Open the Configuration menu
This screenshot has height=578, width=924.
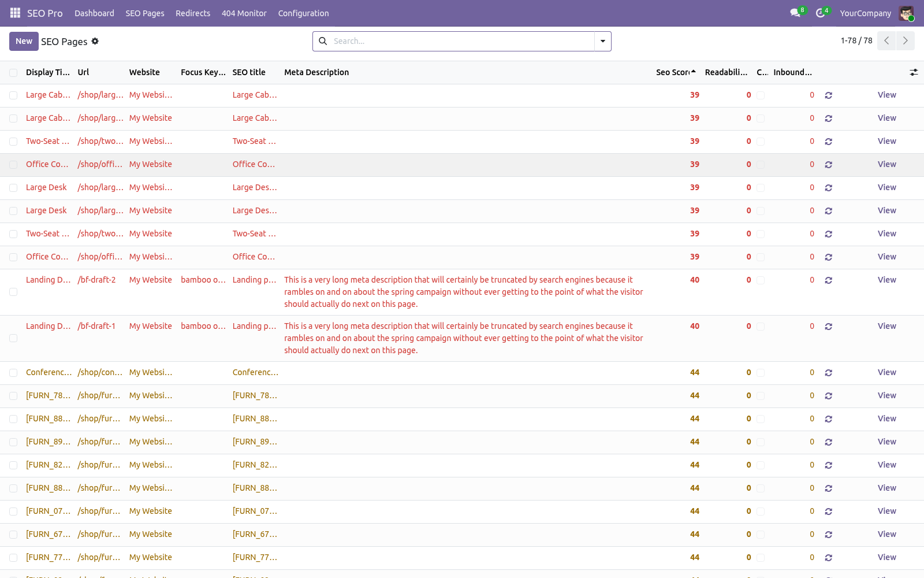point(303,13)
